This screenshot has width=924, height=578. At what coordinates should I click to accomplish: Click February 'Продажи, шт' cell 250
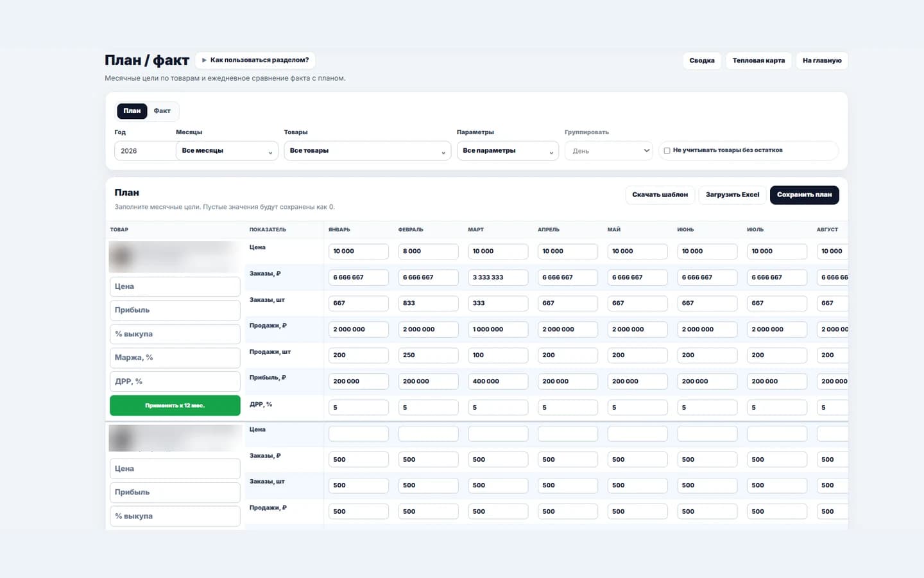coord(428,355)
